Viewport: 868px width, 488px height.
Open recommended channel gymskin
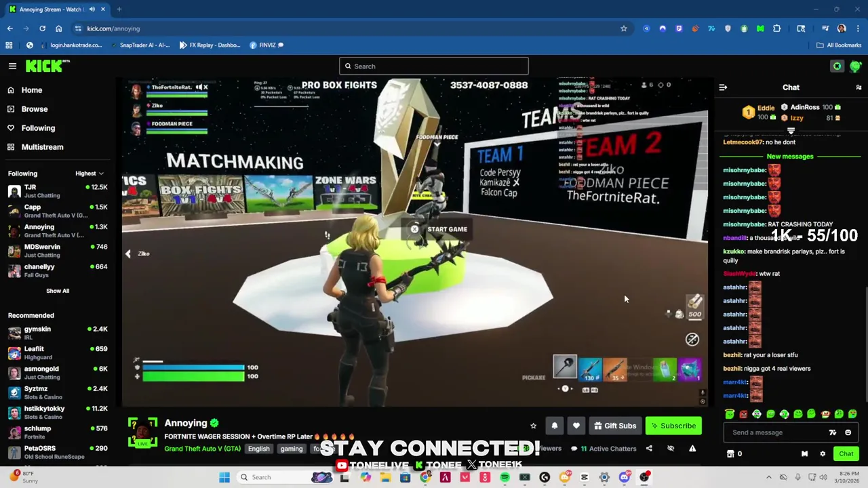click(x=57, y=333)
